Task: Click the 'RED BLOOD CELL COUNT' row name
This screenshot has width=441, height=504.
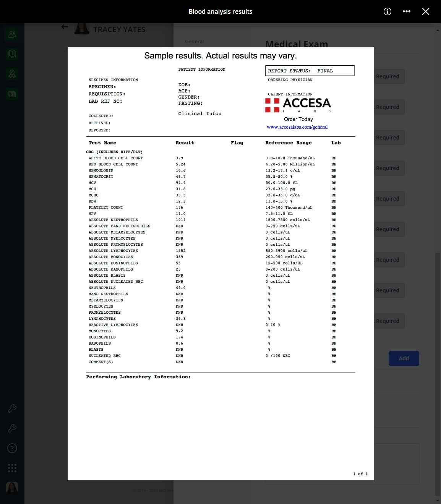Action: point(113,164)
